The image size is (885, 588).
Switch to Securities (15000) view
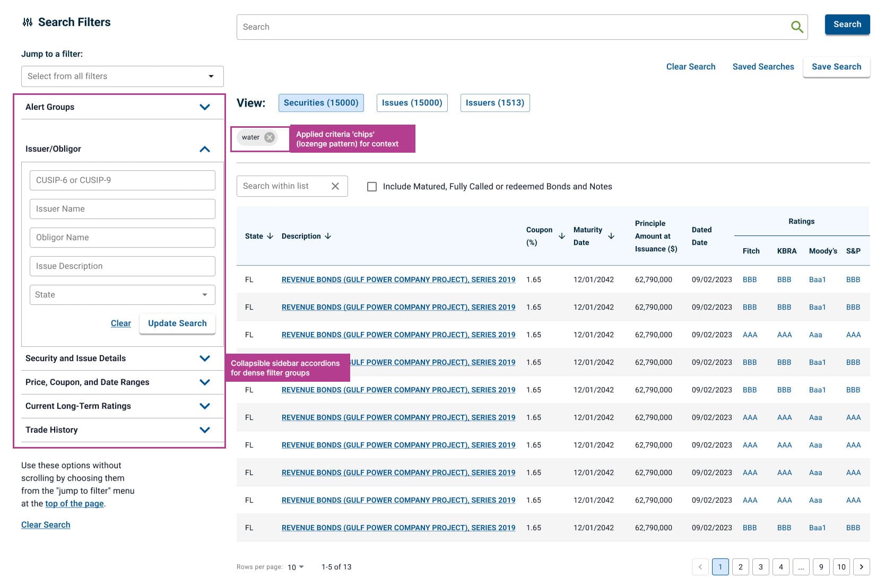coord(321,103)
